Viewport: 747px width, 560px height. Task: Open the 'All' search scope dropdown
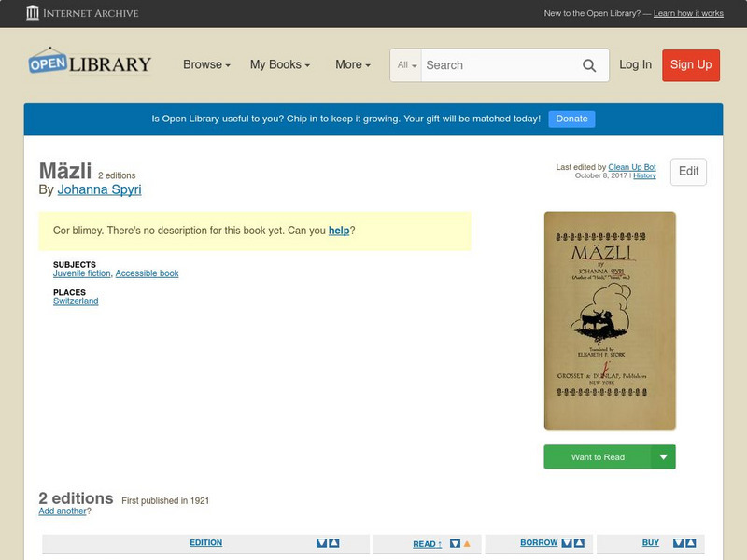click(x=407, y=65)
